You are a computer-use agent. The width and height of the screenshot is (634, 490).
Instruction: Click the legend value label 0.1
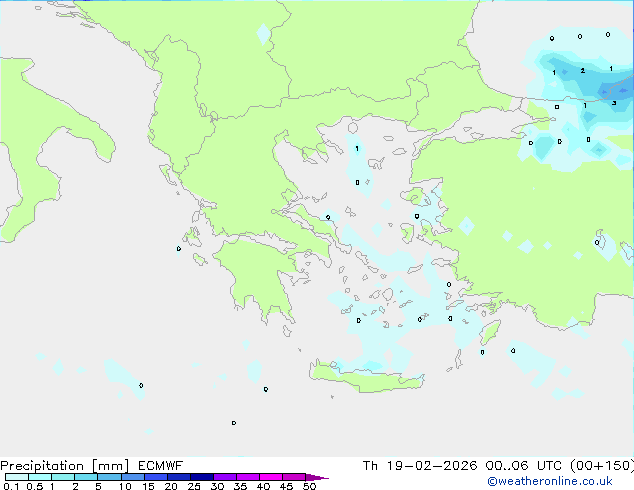click(11, 486)
